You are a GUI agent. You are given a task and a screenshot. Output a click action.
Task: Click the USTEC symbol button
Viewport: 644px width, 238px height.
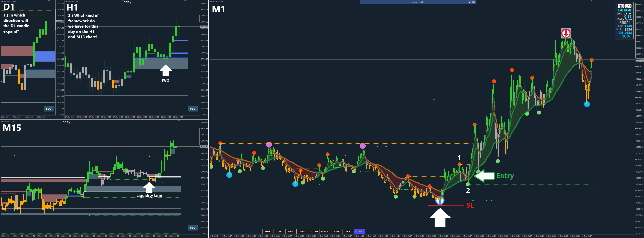click(x=279, y=231)
